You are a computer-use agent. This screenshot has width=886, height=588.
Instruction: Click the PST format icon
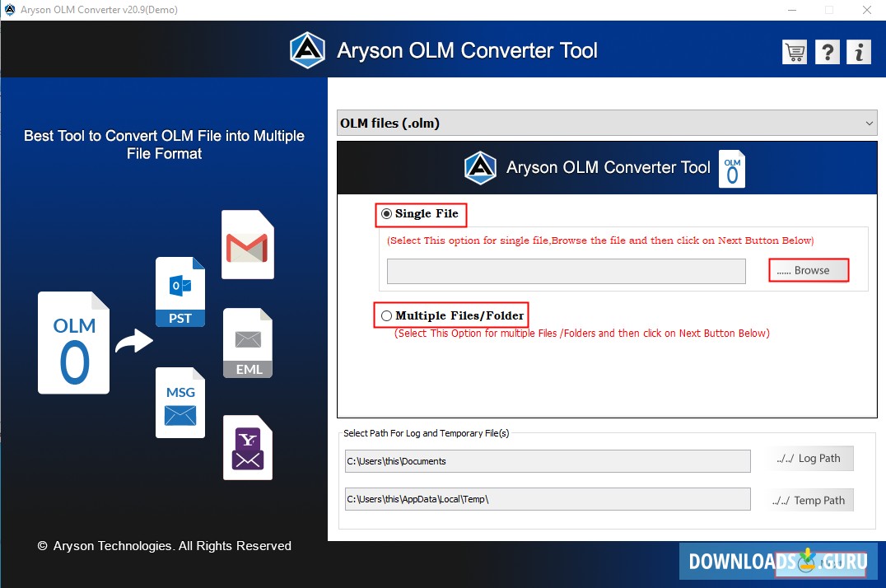[180, 290]
